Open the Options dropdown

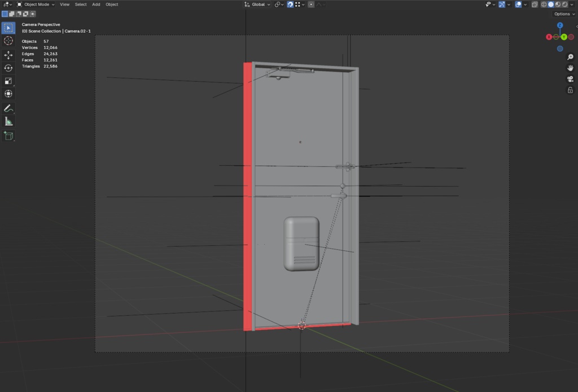click(564, 14)
